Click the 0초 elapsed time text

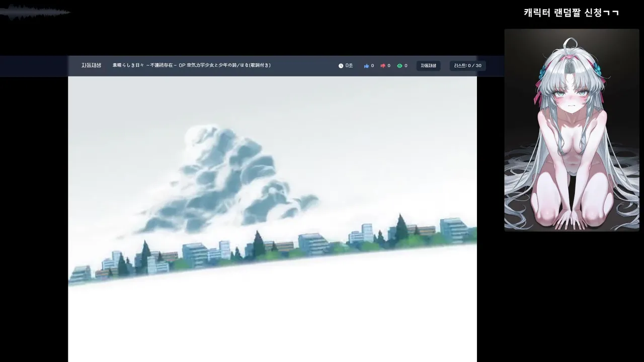tap(349, 66)
